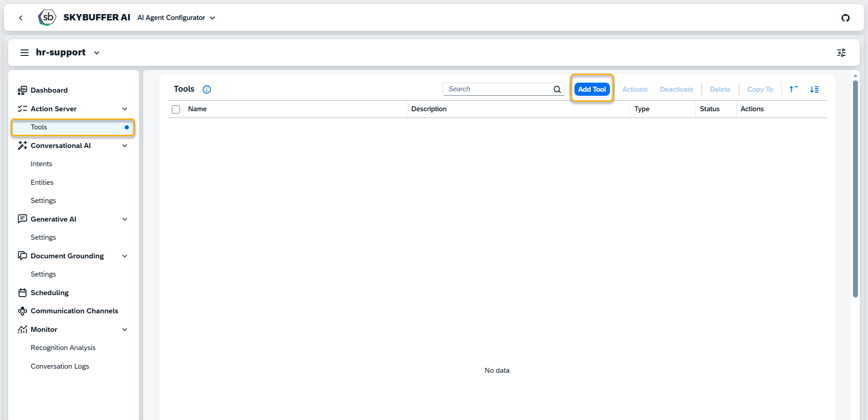This screenshot has width=868, height=420.
Task: Expand the hr-support agent dropdown
Action: 97,53
